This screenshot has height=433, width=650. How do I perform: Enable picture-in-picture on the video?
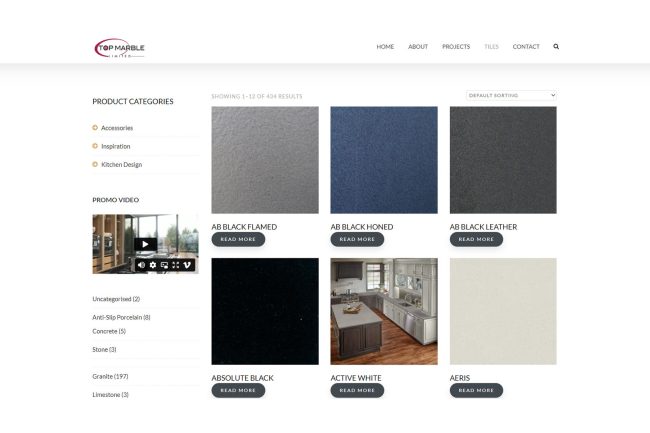[164, 265]
